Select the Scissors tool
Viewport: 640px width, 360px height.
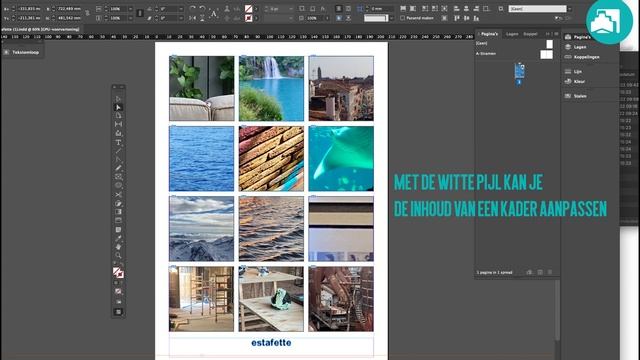pos(118,194)
